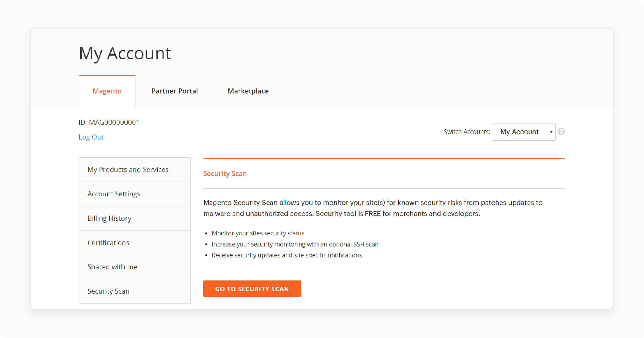Click the Security Scan section heading
The image size is (644, 338).
[225, 174]
